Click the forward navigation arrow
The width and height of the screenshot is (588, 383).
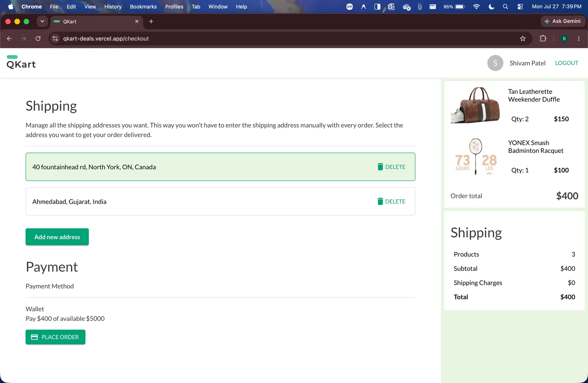click(x=24, y=39)
